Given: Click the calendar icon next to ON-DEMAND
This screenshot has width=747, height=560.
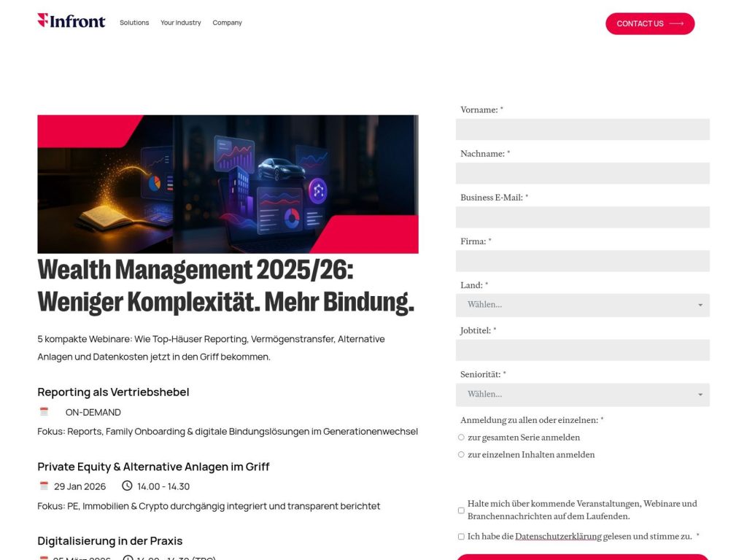Looking at the screenshot, I should click(x=44, y=411).
